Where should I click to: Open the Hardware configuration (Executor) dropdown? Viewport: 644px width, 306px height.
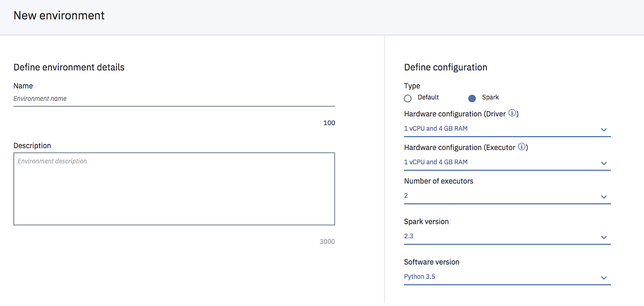tap(506, 162)
